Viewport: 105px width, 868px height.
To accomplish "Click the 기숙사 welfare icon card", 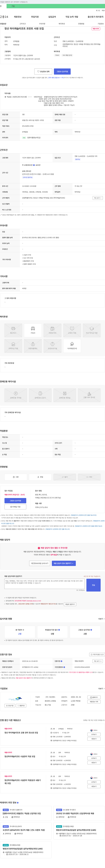I will (x=33, y=330).
